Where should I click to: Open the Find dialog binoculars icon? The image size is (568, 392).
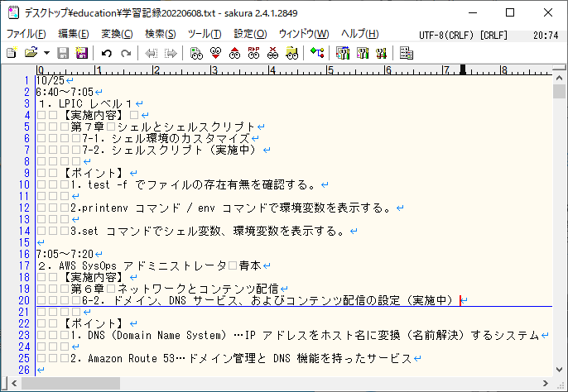197,53
